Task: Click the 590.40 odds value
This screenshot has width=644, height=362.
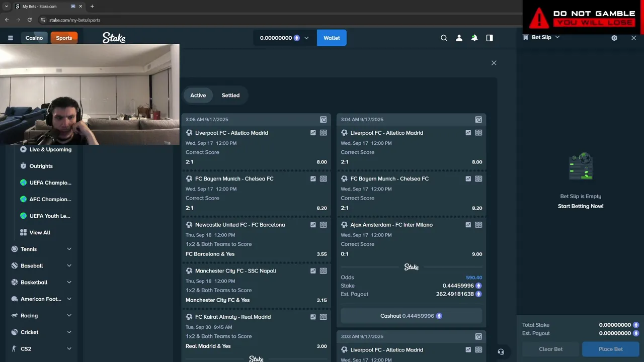Action: tap(474, 278)
